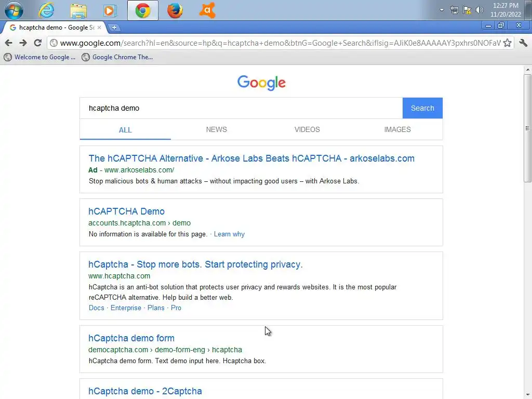Click the scrollbar down arrow

point(527,395)
